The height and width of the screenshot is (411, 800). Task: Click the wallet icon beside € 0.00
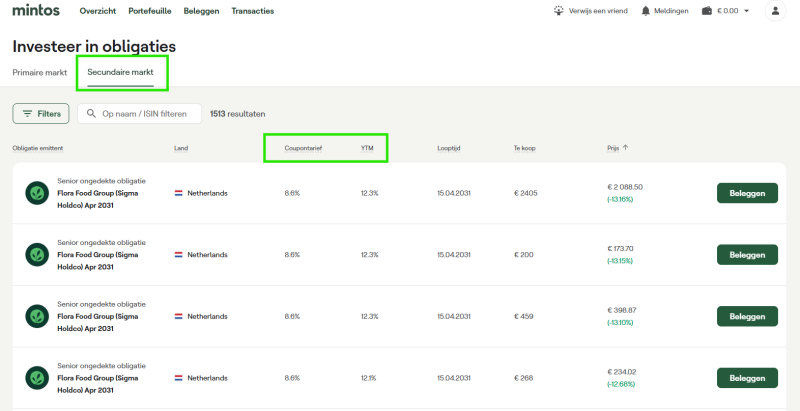click(707, 11)
